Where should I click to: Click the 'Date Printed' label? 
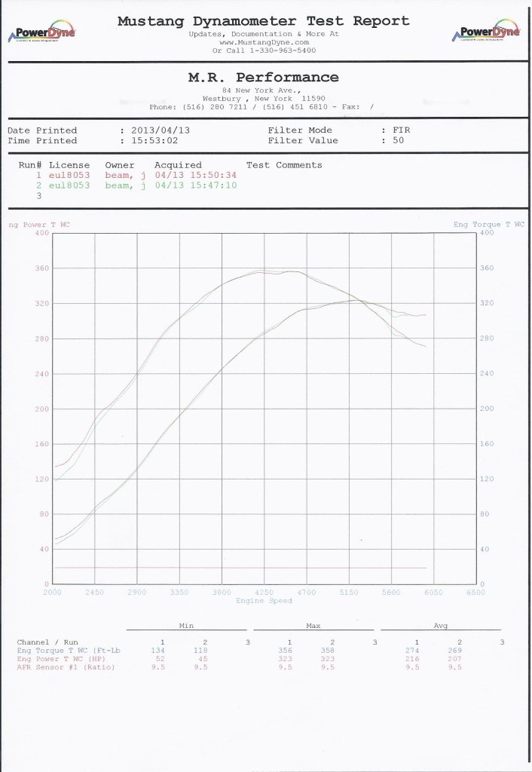tap(42, 130)
